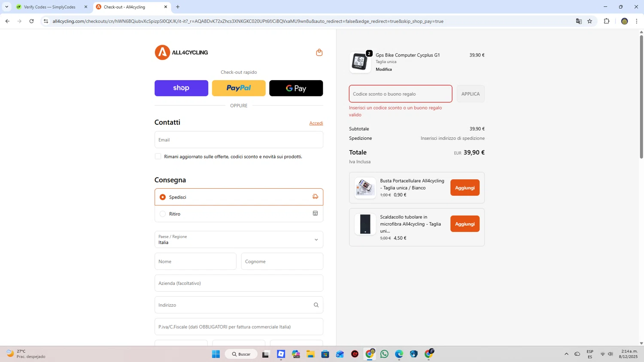Screen dimensions: 644x362
Task: Open the Chrome profile avatar
Action: (625, 21)
